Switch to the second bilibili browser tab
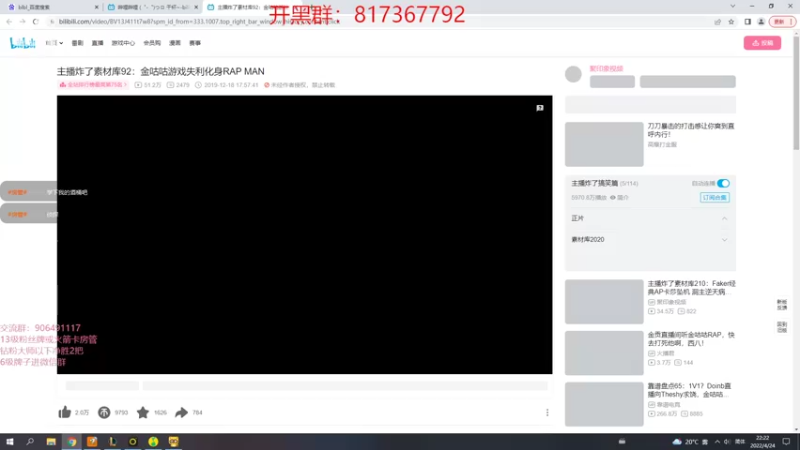Image resolution: width=800 pixels, height=450 pixels. click(152, 7)
